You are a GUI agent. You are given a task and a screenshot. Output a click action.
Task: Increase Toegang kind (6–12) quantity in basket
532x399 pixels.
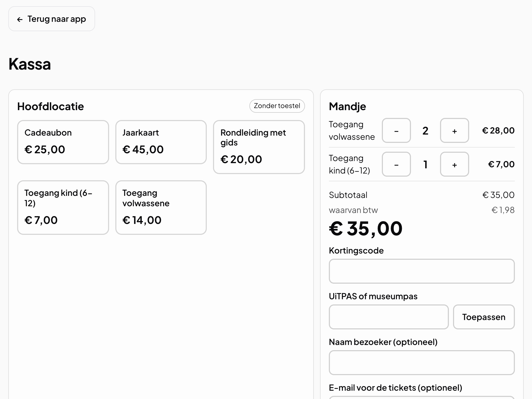455,164
